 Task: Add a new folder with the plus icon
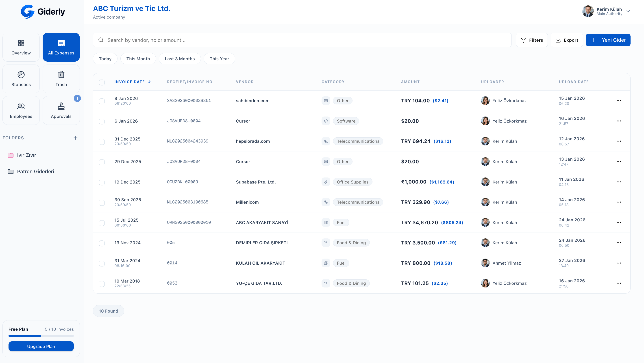point(76,138)
